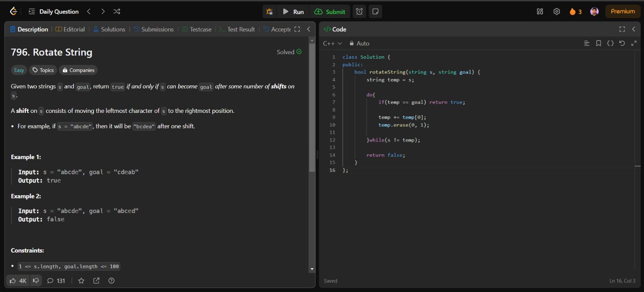Go to previous question arrow
This screenshot has height=292, width=644.
(x=89, y=11)
